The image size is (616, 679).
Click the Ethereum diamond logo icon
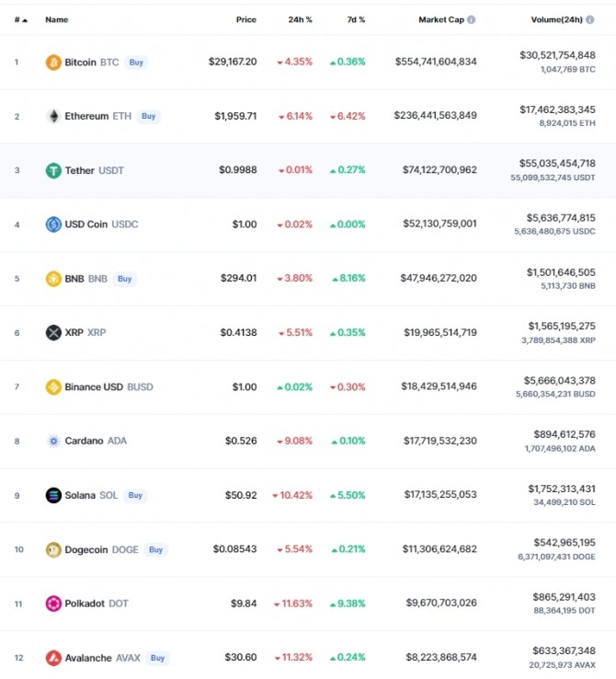[53, 116]
